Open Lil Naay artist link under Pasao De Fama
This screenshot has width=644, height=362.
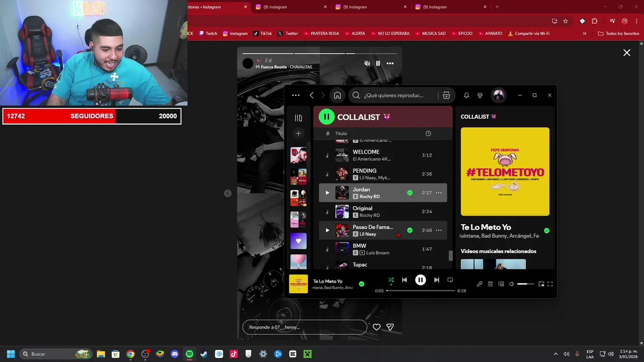[368, 234]
